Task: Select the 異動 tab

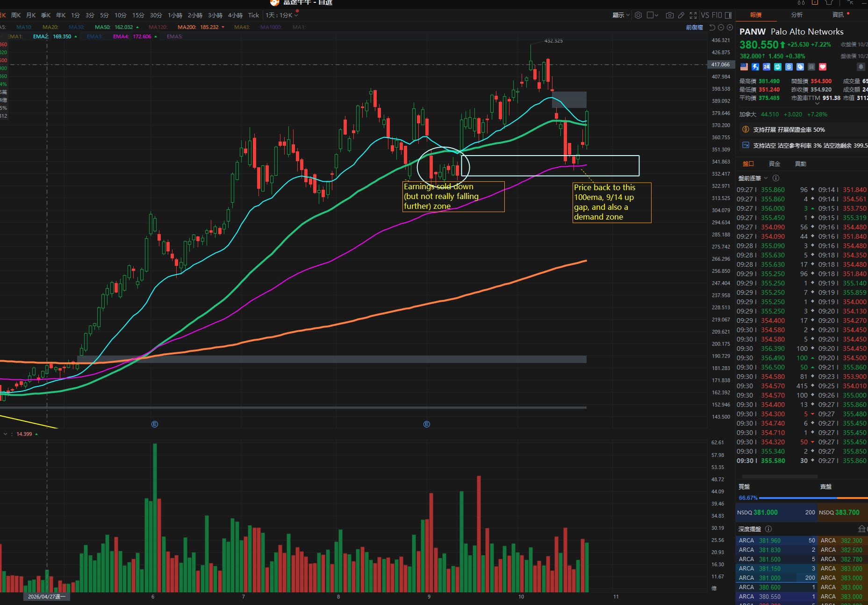Action: pos(801,164)
